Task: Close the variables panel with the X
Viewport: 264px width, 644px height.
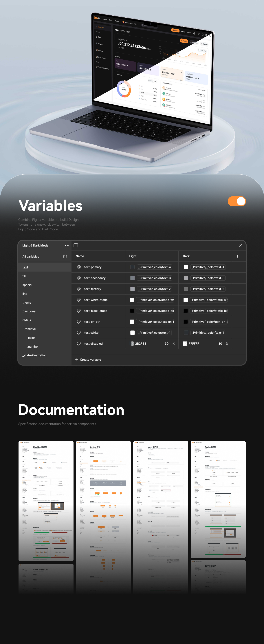Action: coord(241,245)
